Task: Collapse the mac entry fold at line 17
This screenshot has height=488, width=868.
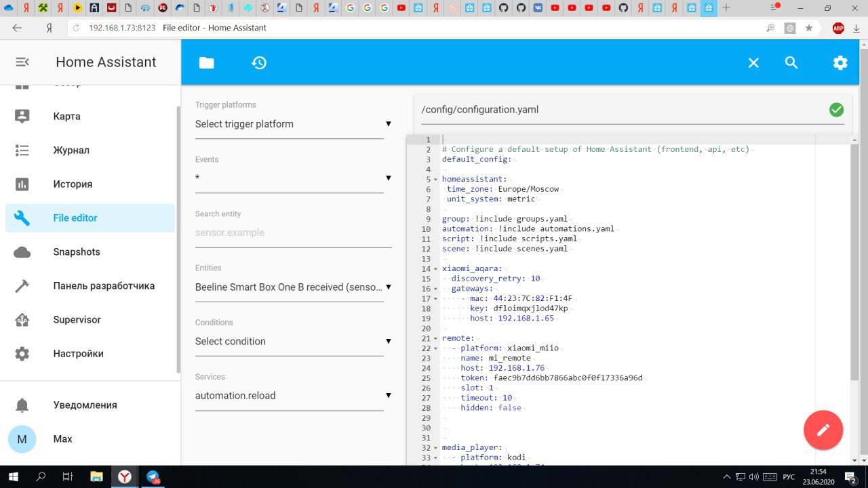Action: [x=435, y=299]
